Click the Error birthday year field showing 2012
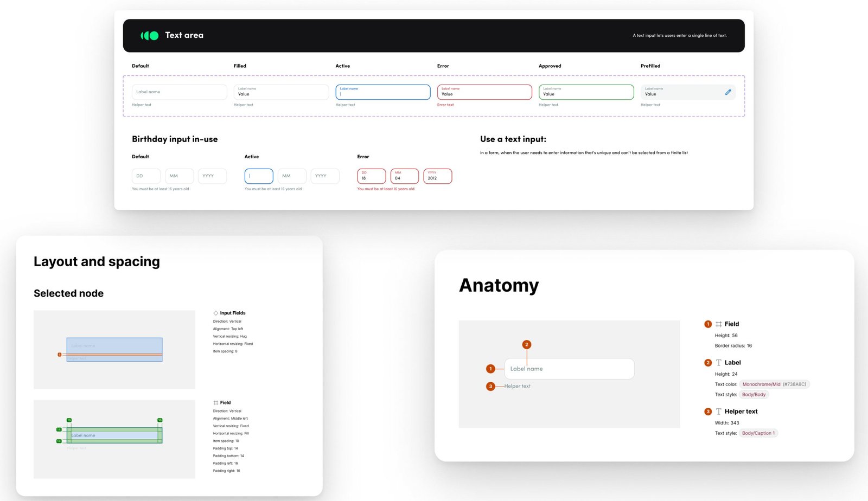Image resolution: width=868 pixels, height=501 pixels. [438, 176]
